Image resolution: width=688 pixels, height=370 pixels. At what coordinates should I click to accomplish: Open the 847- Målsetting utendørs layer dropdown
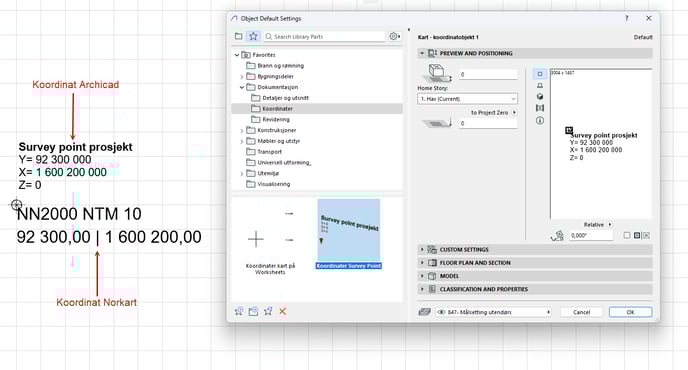(x=494, y=312)
